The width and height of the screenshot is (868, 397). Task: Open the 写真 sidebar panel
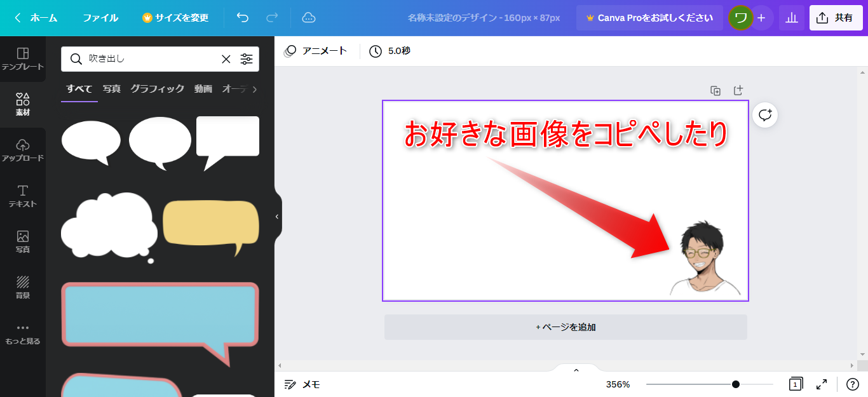23,242
